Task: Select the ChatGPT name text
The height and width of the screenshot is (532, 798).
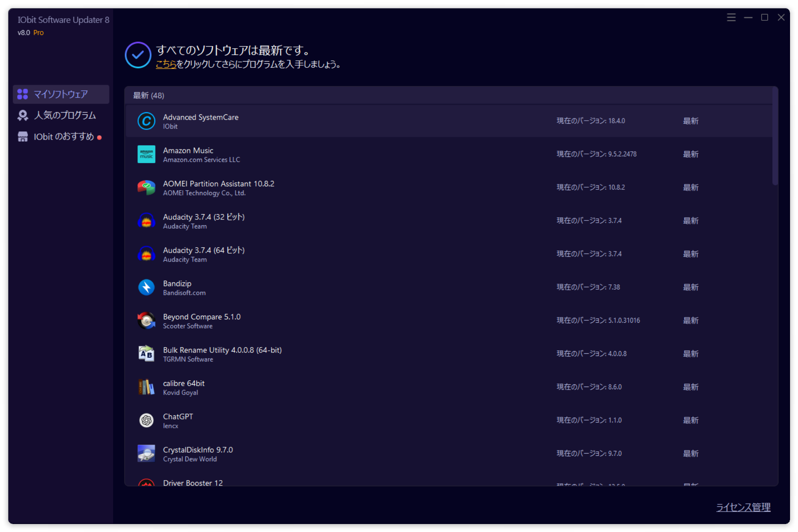Action: [x=178, y=416]
